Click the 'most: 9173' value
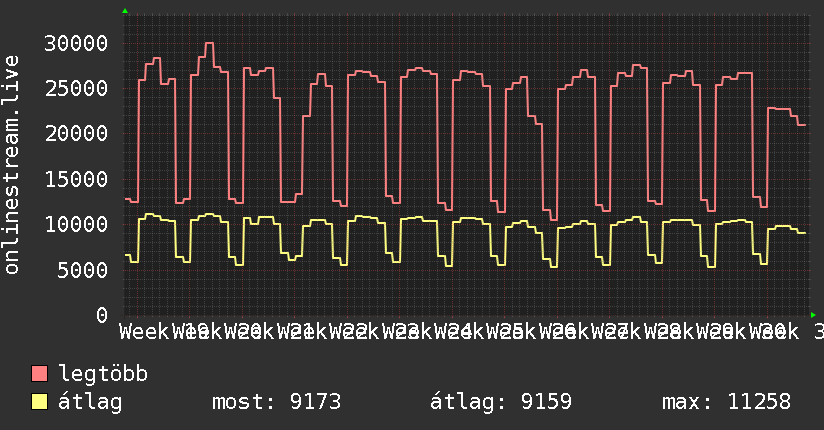This screenshot has height=430, width=824. 276,402
